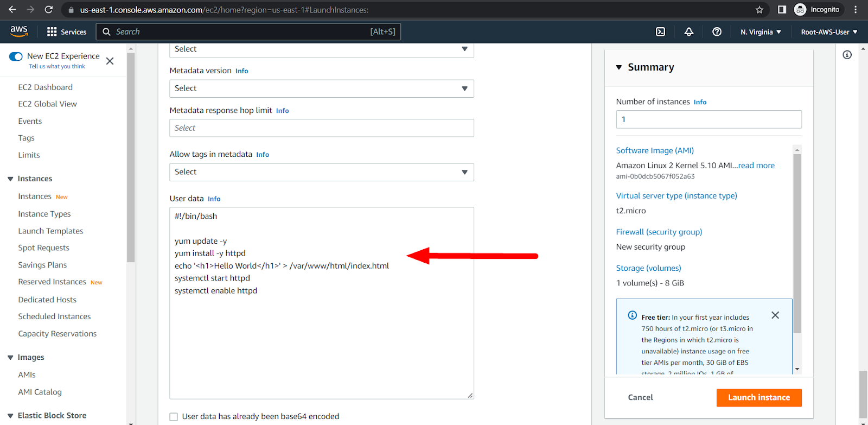
Task: Open notifications bell
Action: [688, 32]
